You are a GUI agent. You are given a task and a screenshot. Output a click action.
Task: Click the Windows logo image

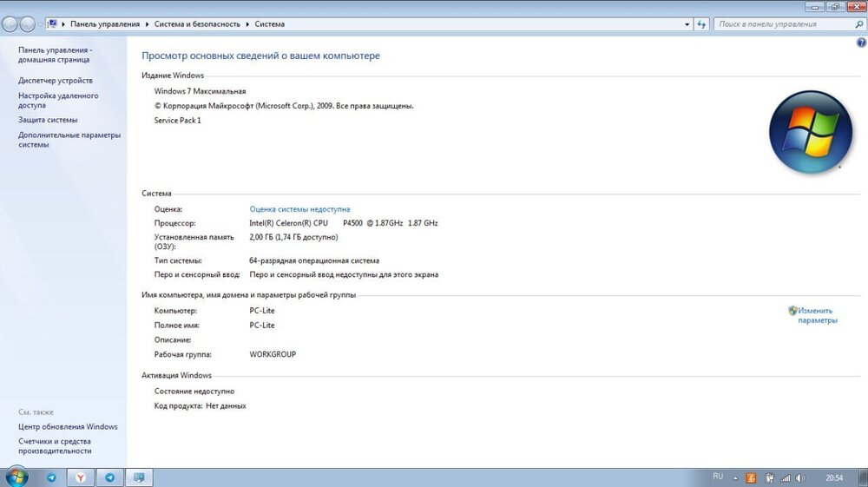(x=811, y=132)
